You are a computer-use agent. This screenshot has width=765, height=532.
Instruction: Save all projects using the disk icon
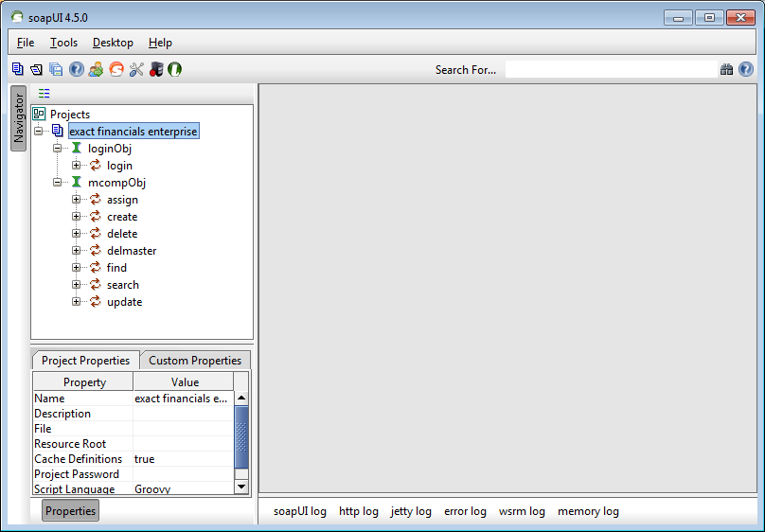56,69
